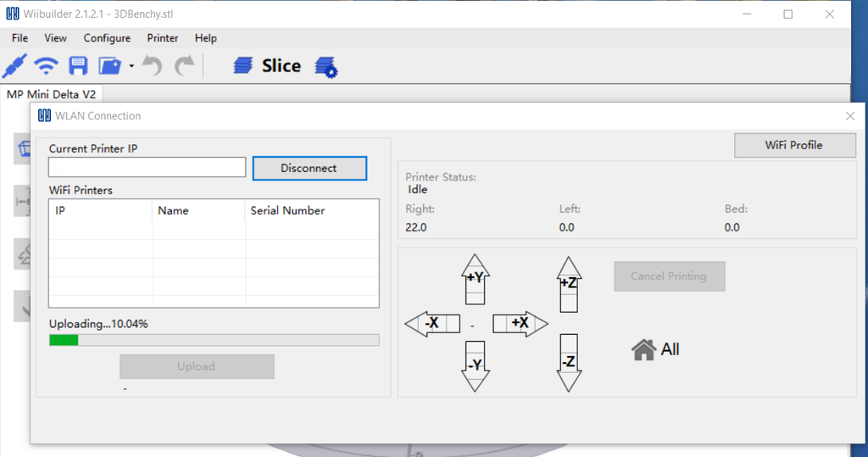This screenshot has width=868, height=457.
Task: Click the Save floppy disk icon
Action: coord(78,66)
